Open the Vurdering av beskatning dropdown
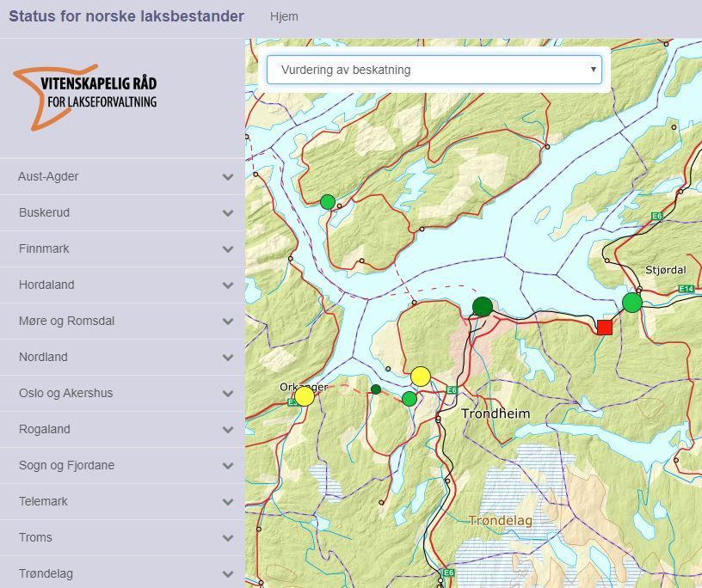This screenshot has height=588, width=702. point(434,70)
